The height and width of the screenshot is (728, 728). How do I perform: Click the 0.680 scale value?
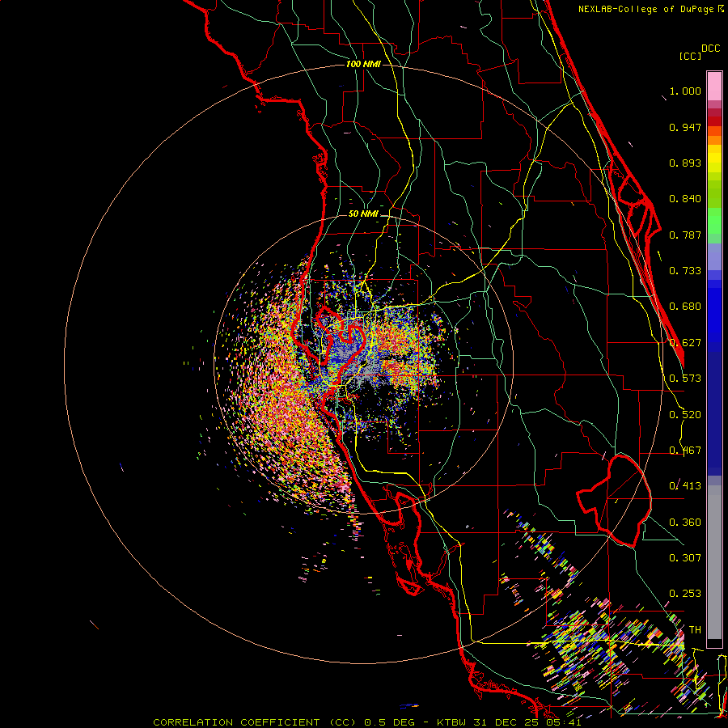[685, 307]
